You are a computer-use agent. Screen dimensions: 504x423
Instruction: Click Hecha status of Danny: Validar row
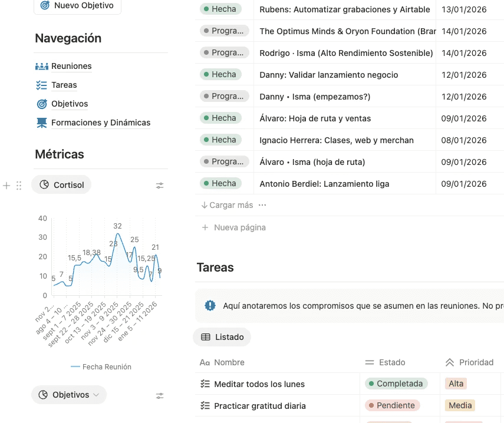click(220, 74)
